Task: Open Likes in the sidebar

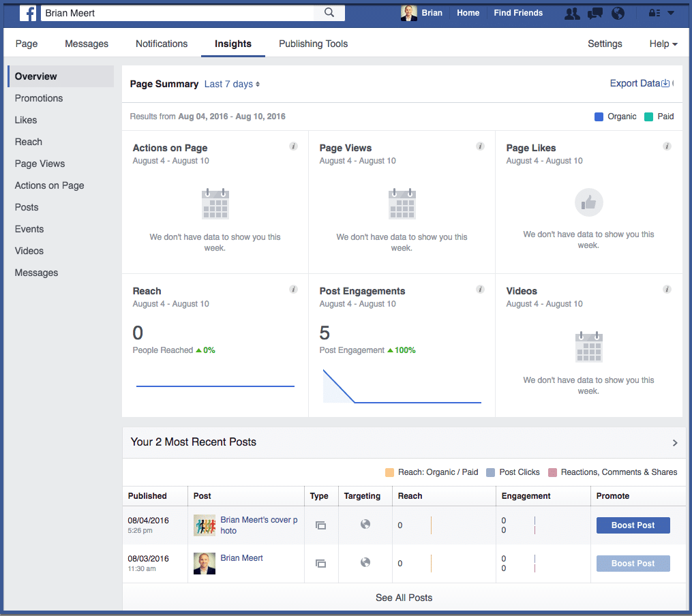Action: point(26,120)
